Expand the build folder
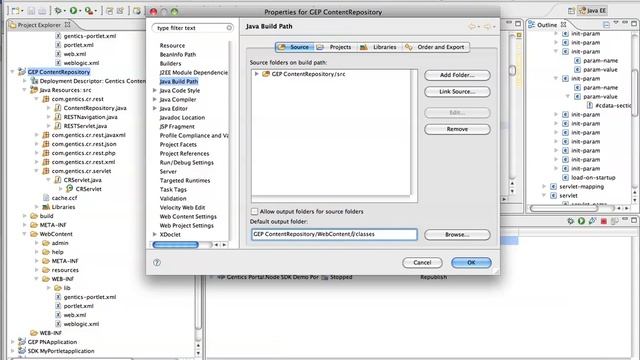This screenshot has height=360, width=640. 24,216
